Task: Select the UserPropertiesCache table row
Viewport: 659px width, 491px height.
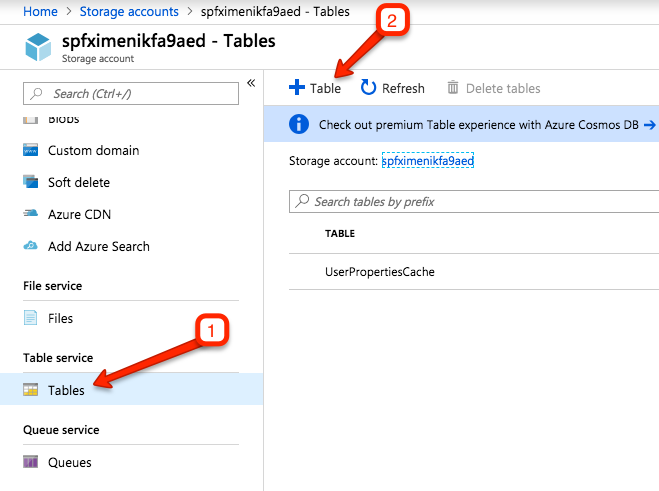Action: [380, 272]
